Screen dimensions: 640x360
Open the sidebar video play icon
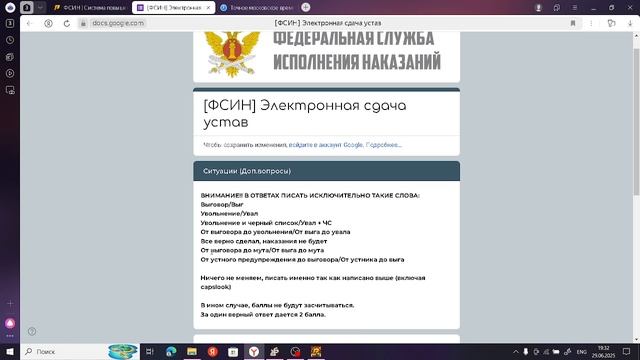10,73
